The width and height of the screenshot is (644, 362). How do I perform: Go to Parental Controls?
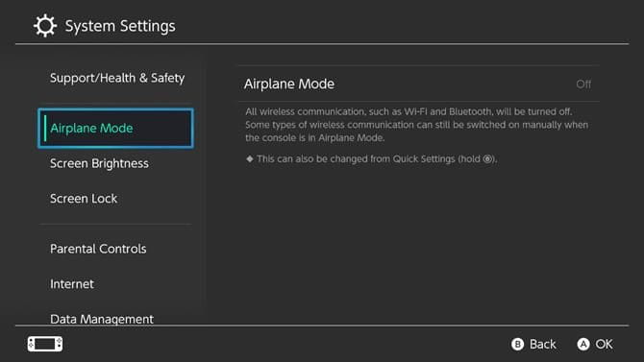pyautogui.click(x=98, y=249)
